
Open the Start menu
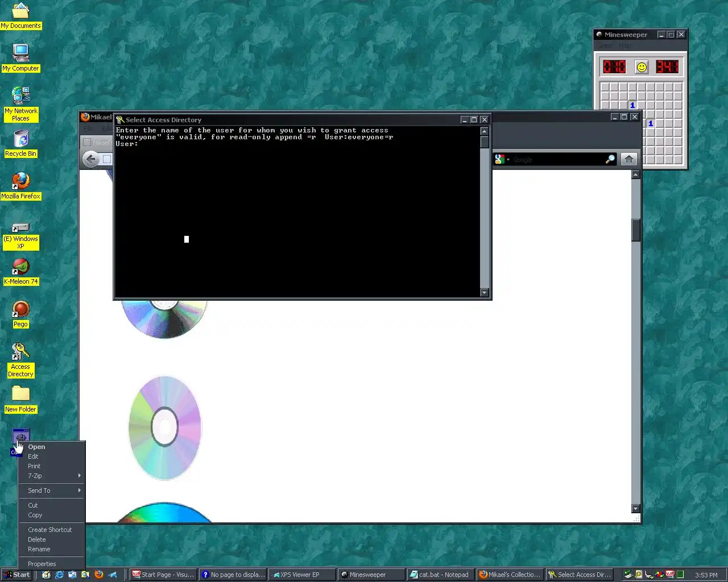[16, 575]
